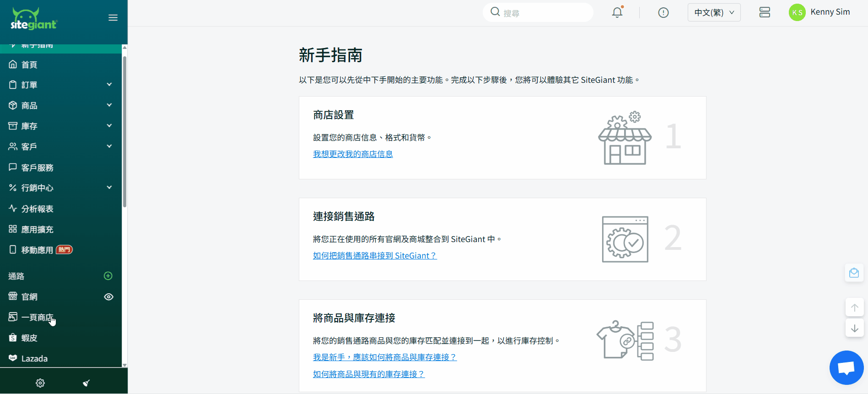
Task: Open the Kenny Sim account name
Action: click(830, 12)
